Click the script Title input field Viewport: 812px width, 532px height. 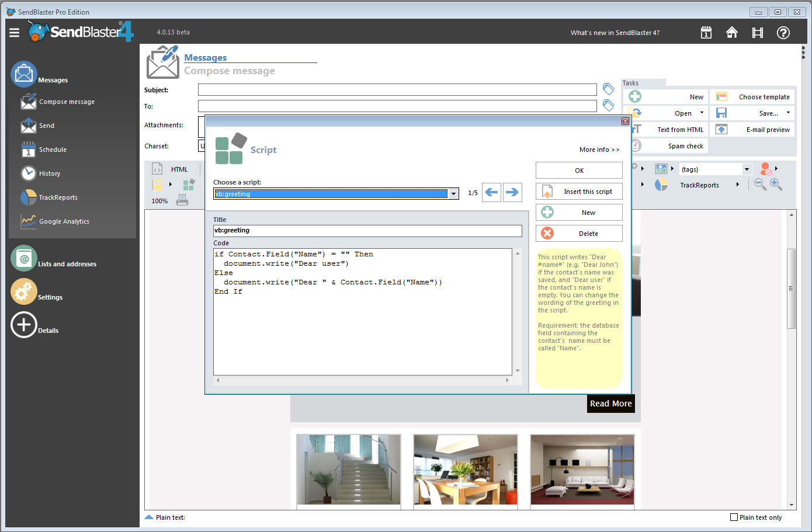[367, 231]
